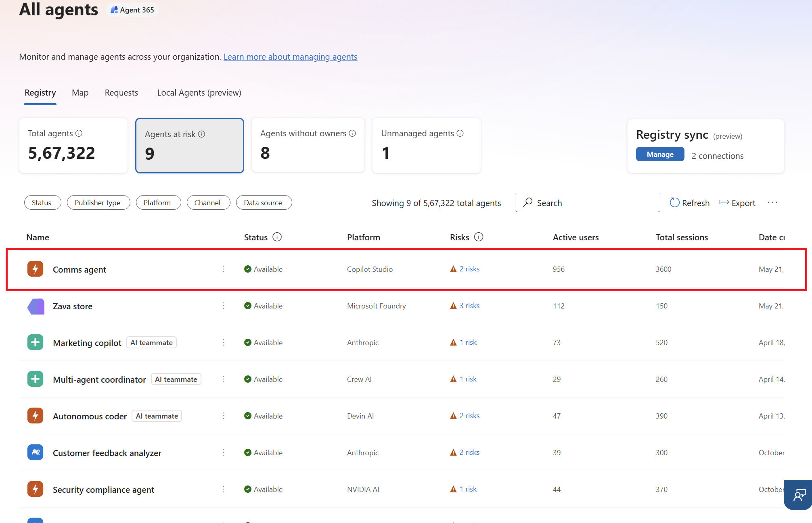Click the Status column info icon

pyautogui.click(x=277, y=237)
